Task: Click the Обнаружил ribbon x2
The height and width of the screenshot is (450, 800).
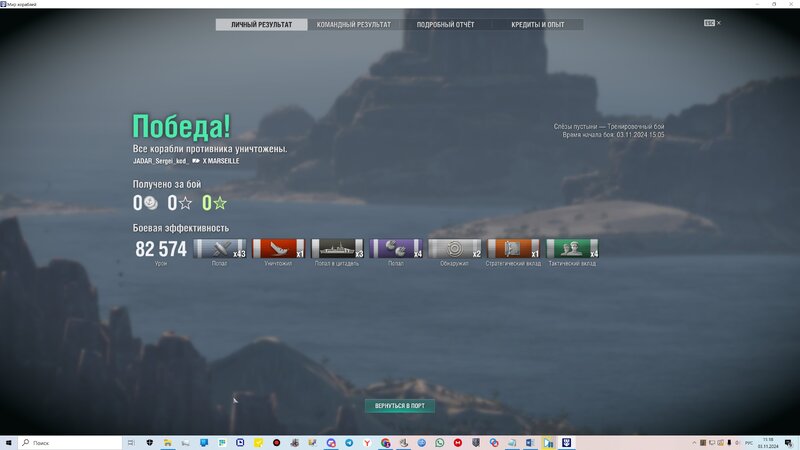Action: coord(455,248)
